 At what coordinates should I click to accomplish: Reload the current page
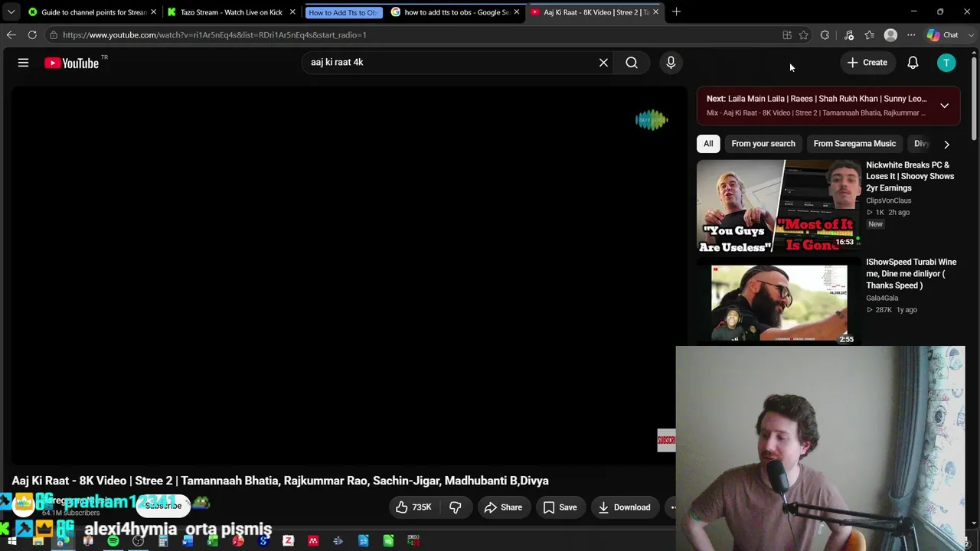(32, 35)
